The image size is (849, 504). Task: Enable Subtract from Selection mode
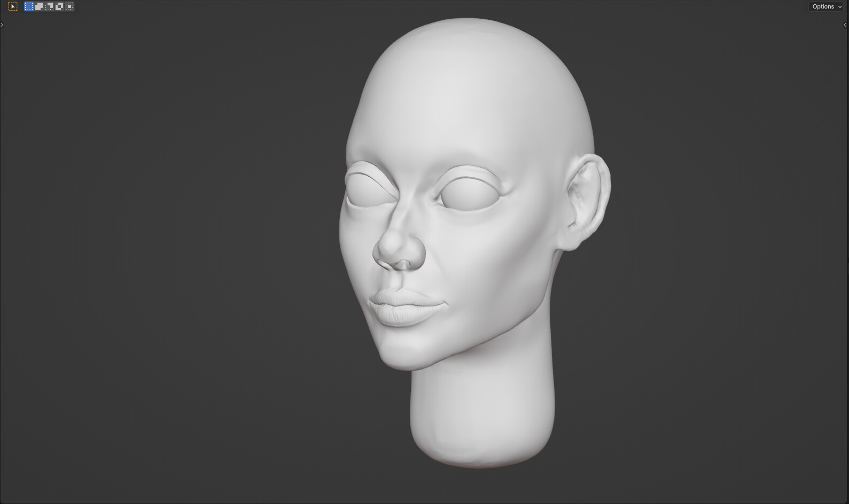[49, 6]
